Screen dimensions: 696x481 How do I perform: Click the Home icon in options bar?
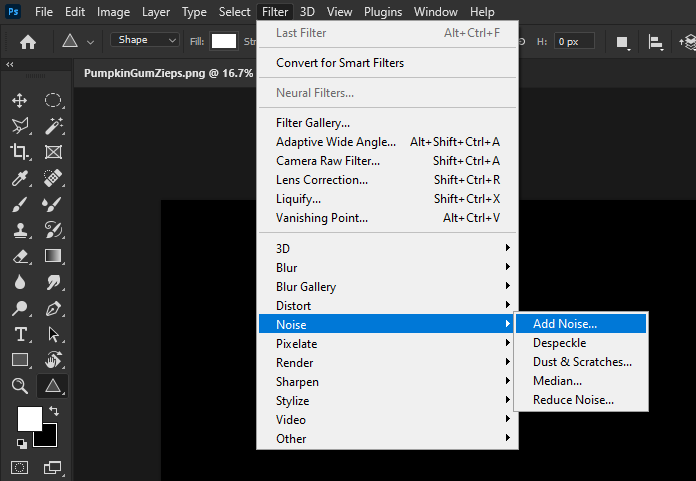pos(28,41)
